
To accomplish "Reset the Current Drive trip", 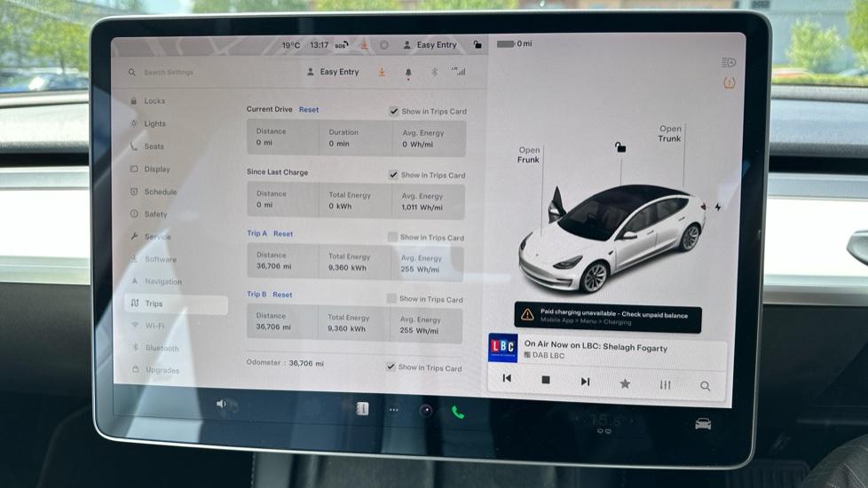I will [x=309, y=109].
